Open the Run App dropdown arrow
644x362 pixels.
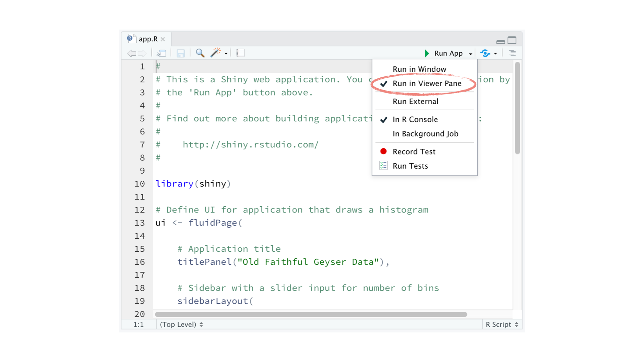click(x=471, y=54)
